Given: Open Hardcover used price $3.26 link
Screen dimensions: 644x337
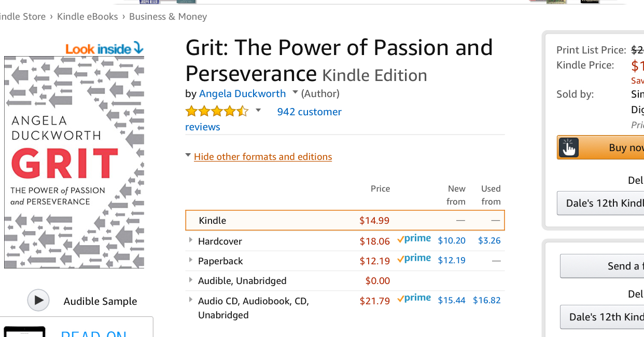Looking at the screenshot, I should click(x=489, y=240).
